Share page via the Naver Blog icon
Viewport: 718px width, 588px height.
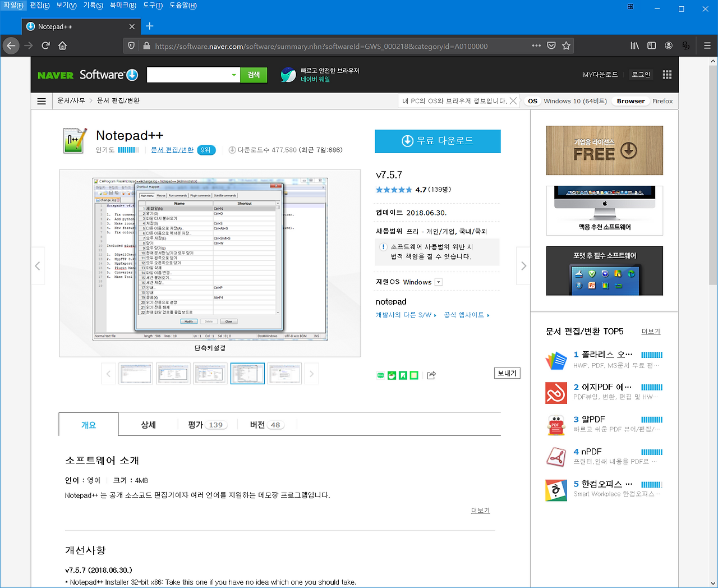381,375
